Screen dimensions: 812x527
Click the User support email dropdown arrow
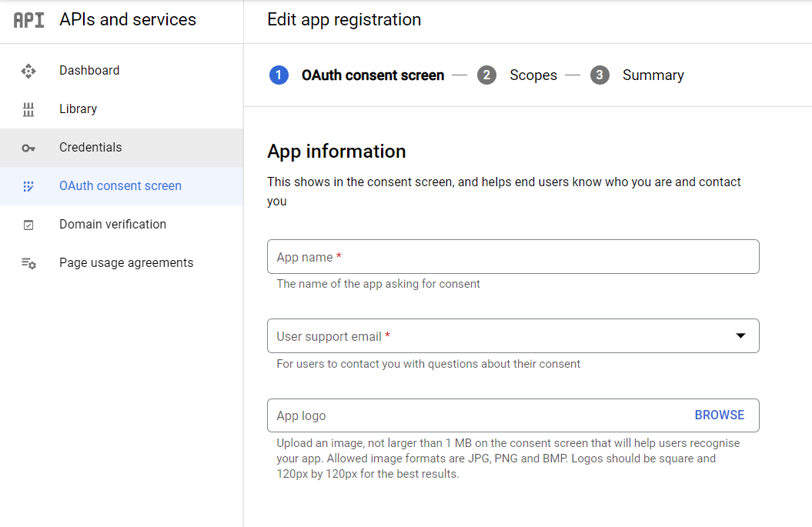pyautogui.click(x=740, y=336)
